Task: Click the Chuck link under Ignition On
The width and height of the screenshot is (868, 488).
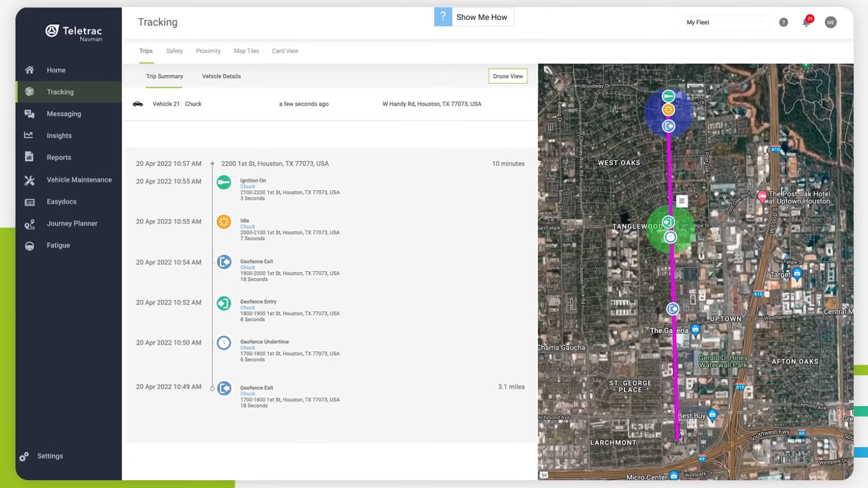Action: pos(248,186)
